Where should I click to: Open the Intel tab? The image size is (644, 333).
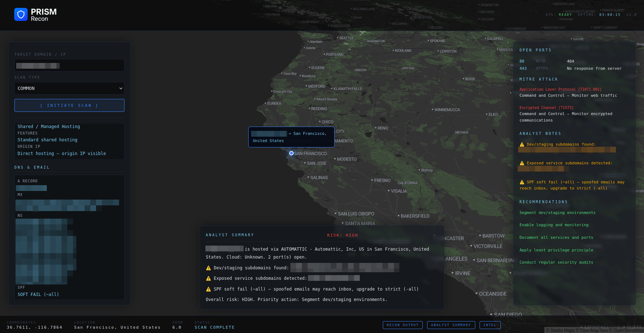[x=490, y=325]
